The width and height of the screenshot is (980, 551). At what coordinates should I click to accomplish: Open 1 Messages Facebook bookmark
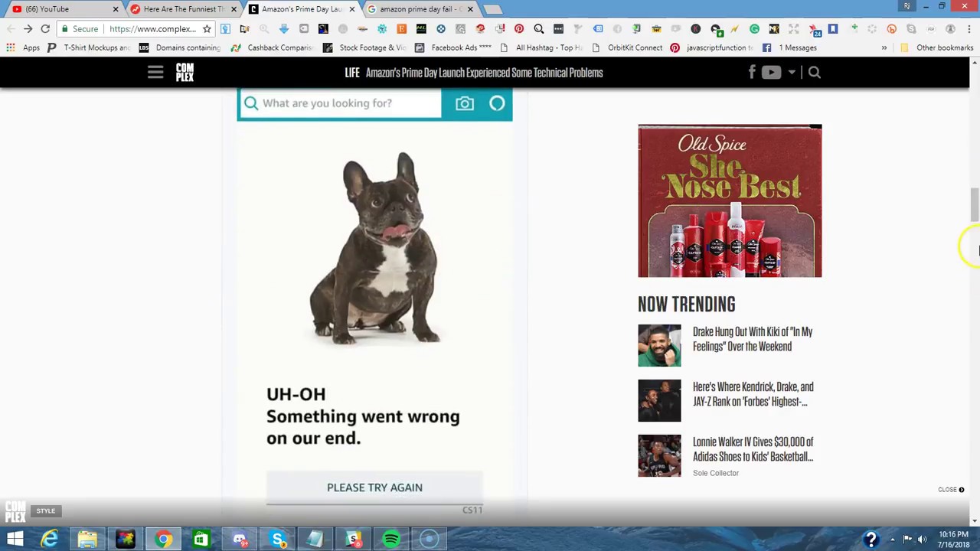coord(790,47)
